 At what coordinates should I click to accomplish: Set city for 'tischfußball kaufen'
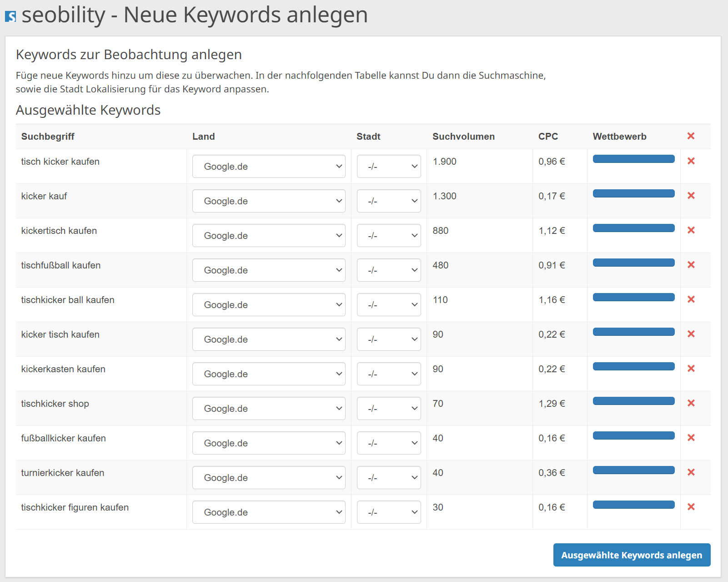click(389, 270)
